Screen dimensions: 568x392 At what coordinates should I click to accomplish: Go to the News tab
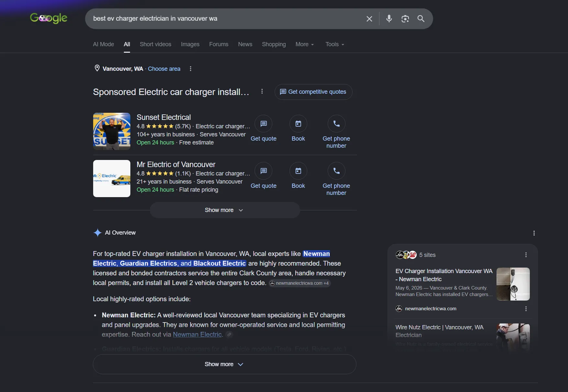245,44
